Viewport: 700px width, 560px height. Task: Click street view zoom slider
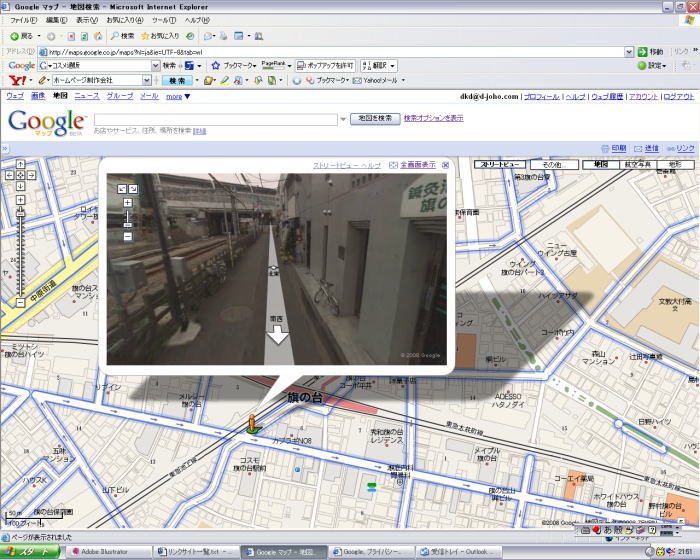point(128,220)
